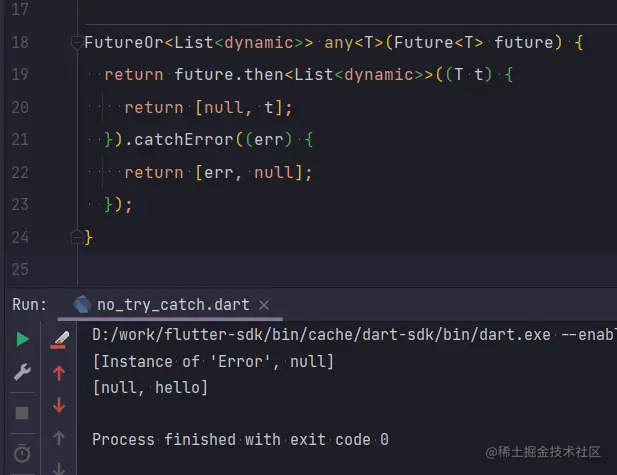Click the "[null, hello]" console output line
This screenshot has height=475, width=617.
pyautogui.click(x=150, y=387)
